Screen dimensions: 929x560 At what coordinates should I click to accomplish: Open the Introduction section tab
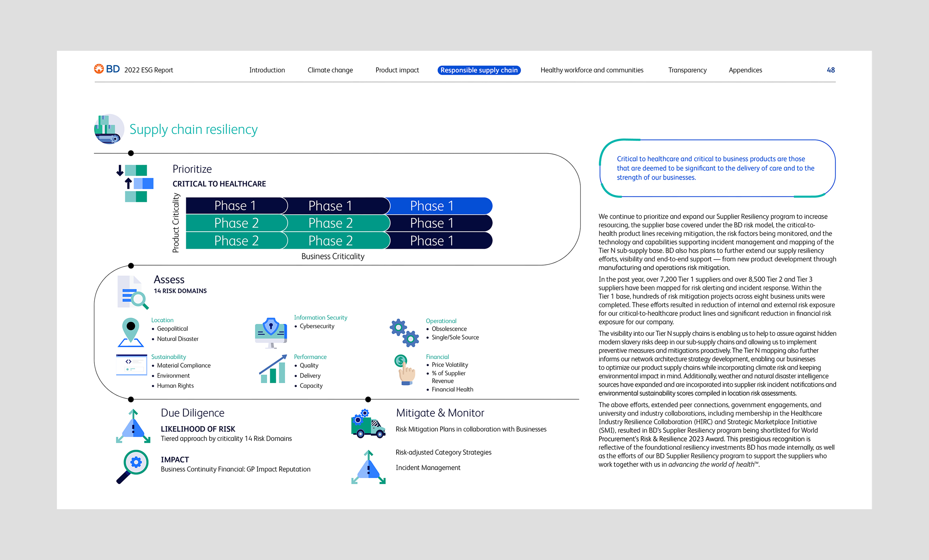267,70
